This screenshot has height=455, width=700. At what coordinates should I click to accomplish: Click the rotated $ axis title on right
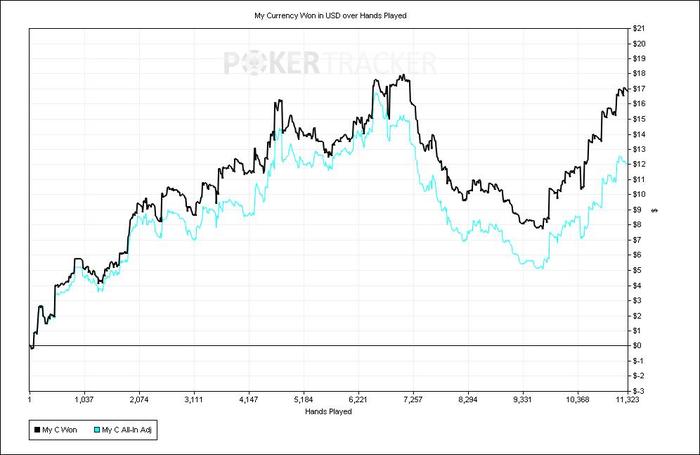(655, 210)
